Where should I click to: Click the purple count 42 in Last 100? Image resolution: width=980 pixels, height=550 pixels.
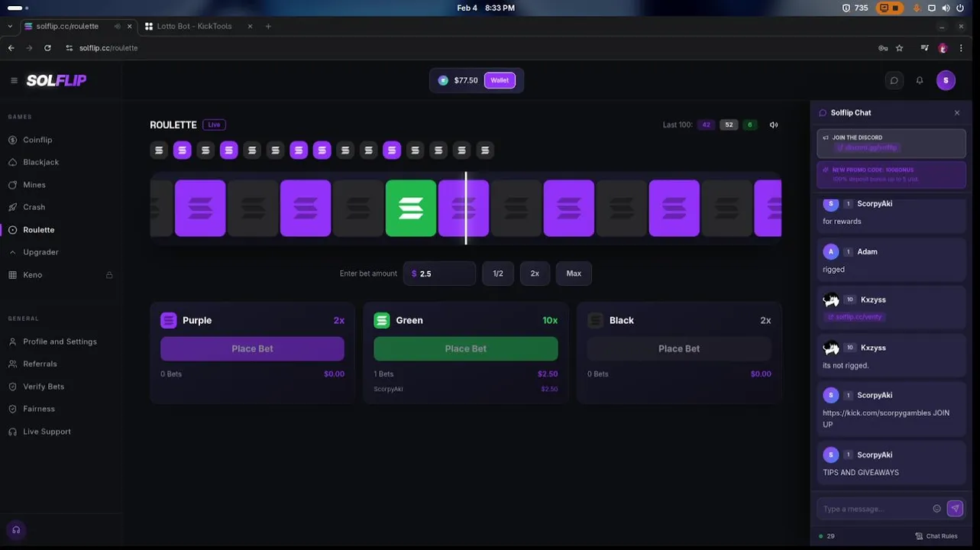pos(706,125)
